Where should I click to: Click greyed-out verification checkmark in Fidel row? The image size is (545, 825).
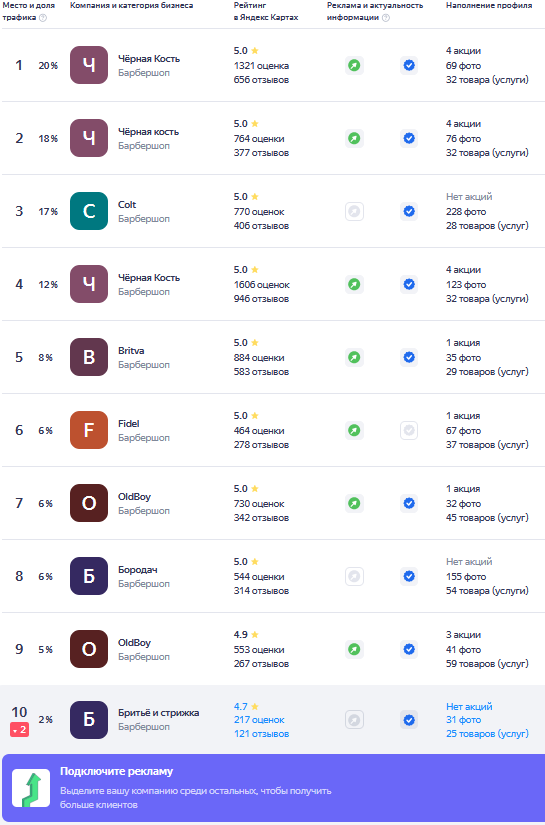pos(409,430)
